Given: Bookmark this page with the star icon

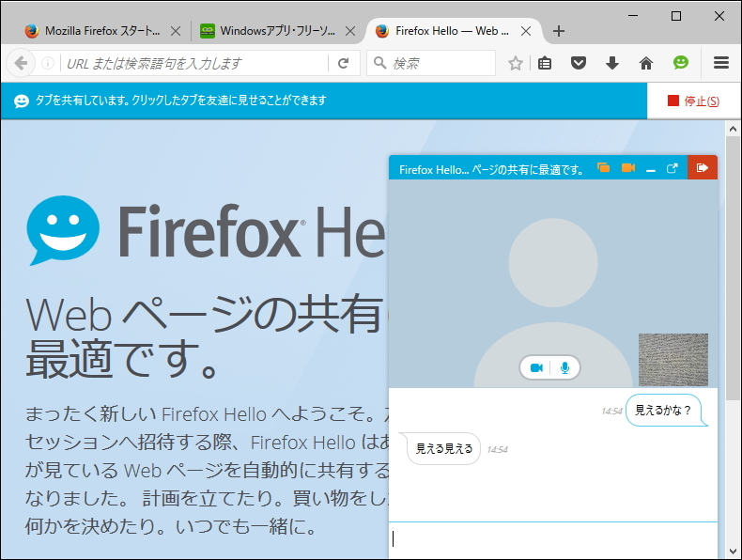Looking at the screenshot, I should 516,63.
